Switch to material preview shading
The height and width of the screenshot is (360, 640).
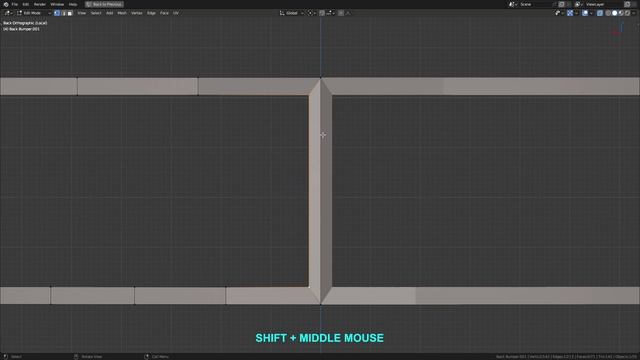click(x=621, y=13)
